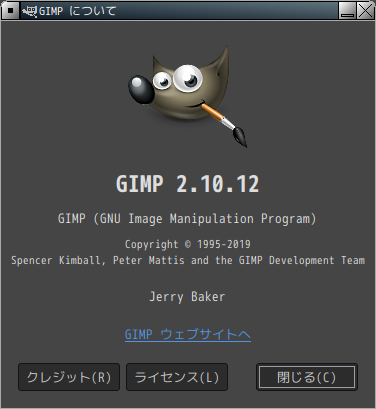The height and width of the screenshot is (409, 376).
Task: Click Wilber's larger eye
Action: coord(188,79)
